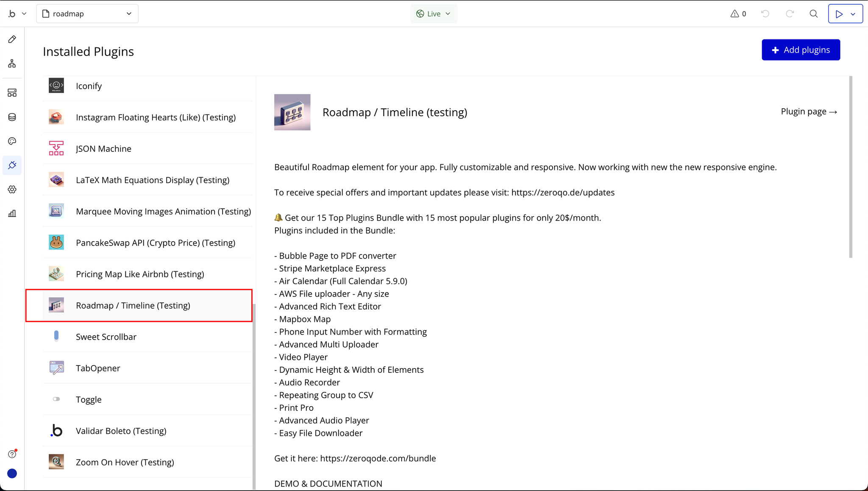Select Sweet Scrollbar plugin entry
Screen dimensions: 868x491
tap(106, 337)
